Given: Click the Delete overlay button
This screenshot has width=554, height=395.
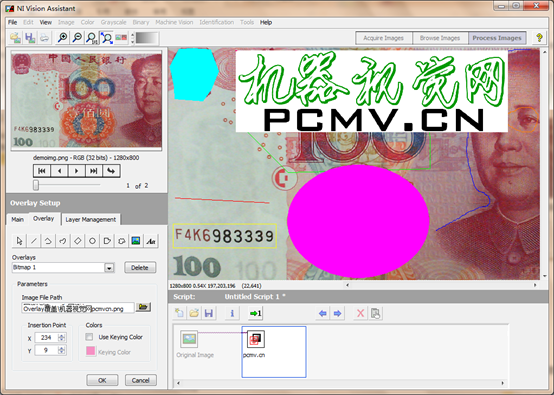Looking at the screenshot, I should click(140, 267).
